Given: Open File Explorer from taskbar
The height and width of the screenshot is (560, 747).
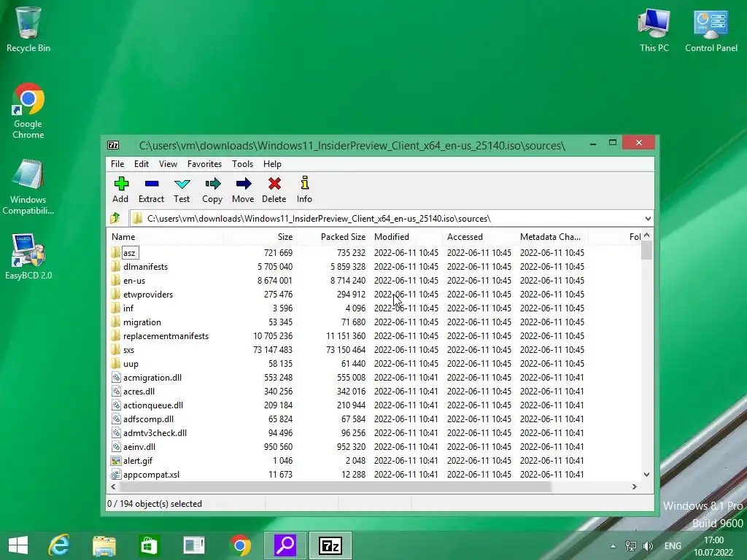Looking at the screenshot, I should (104, 545).
